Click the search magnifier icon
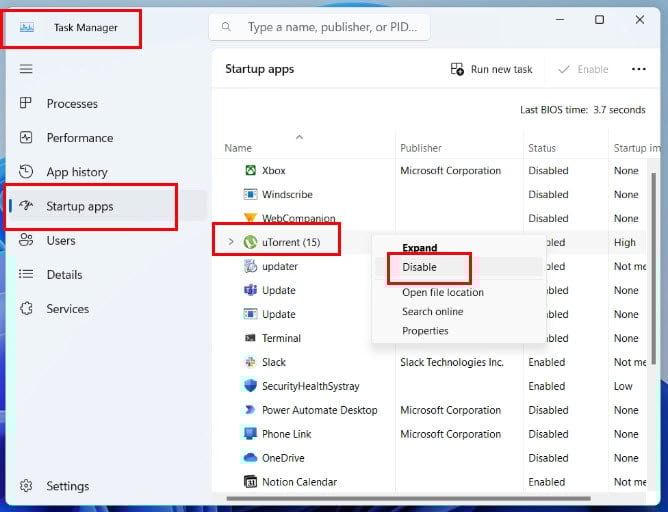 (x=226, y=27)
